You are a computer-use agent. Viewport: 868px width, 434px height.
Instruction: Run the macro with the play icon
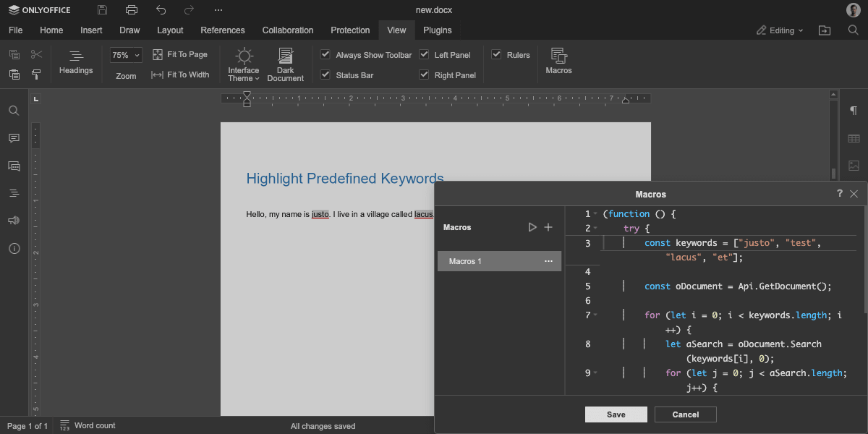tap(532, 227)
